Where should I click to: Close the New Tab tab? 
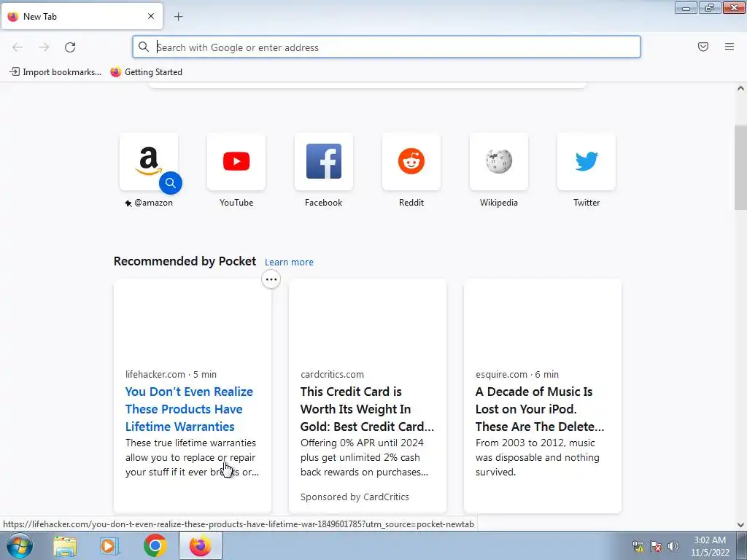click(151, 16)
